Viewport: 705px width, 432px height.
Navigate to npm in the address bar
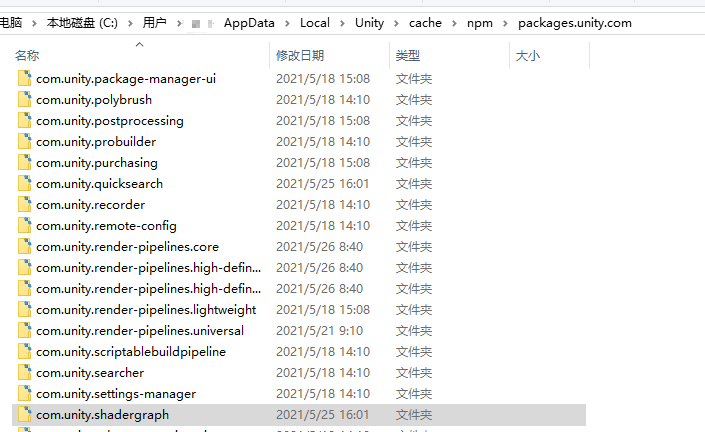coord(480,22)
